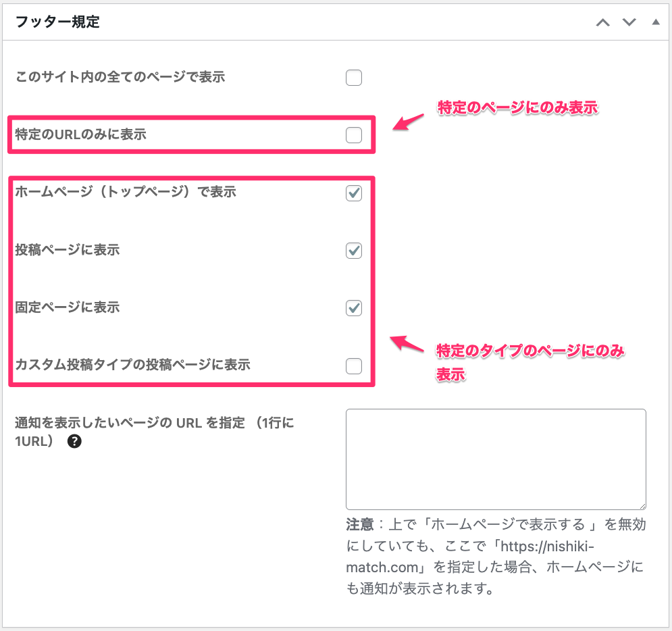Disable the 投稿ページに表示 checkbox
Screen dimensions: 672x631
click(354, 251)
